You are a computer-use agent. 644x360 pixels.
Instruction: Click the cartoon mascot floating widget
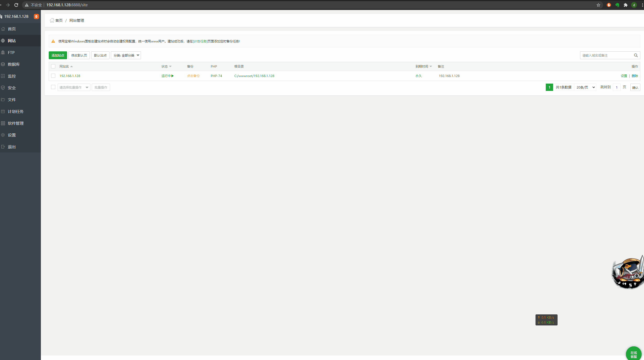coord(628,273)
